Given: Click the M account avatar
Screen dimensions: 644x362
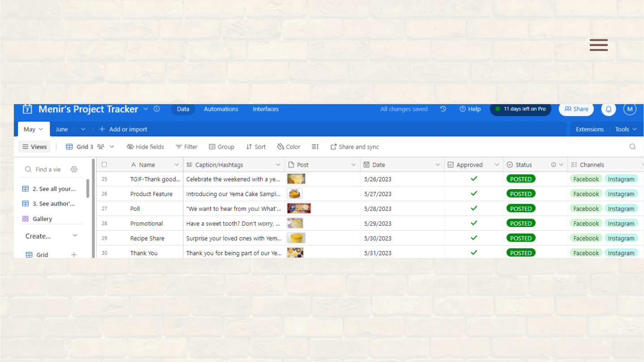Looking at the screenshot, I should pos(630,109).
